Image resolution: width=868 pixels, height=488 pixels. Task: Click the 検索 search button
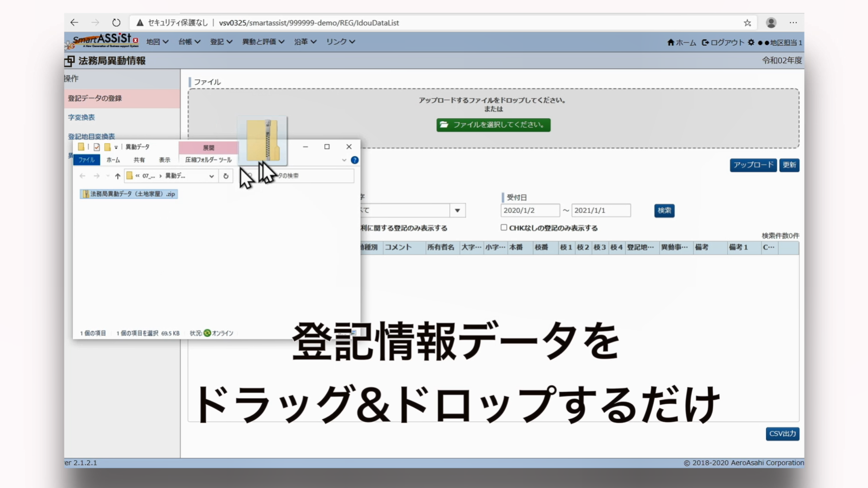pyautogui.click(x=664, y=211)
